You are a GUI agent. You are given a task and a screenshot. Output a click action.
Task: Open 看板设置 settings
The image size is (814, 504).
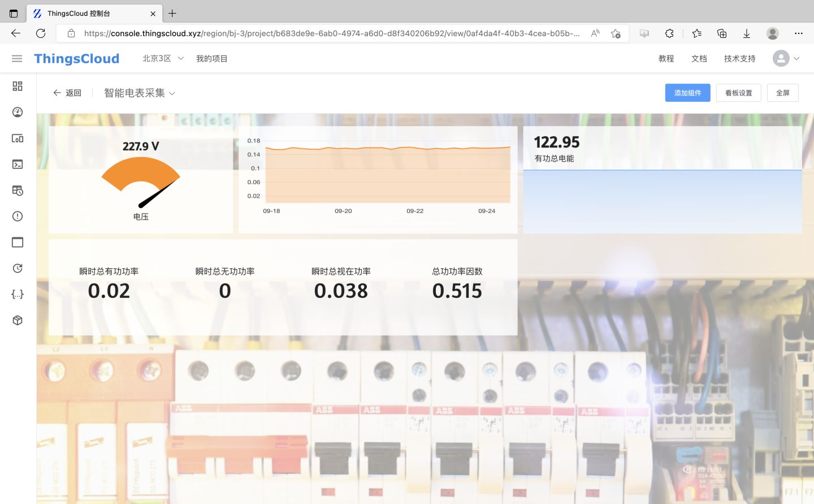point(738,93)
